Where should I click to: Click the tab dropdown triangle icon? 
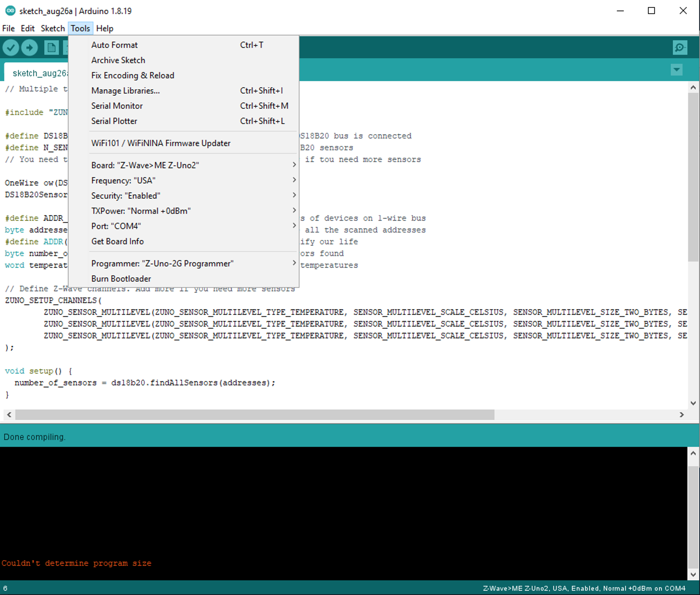[676, 70]
